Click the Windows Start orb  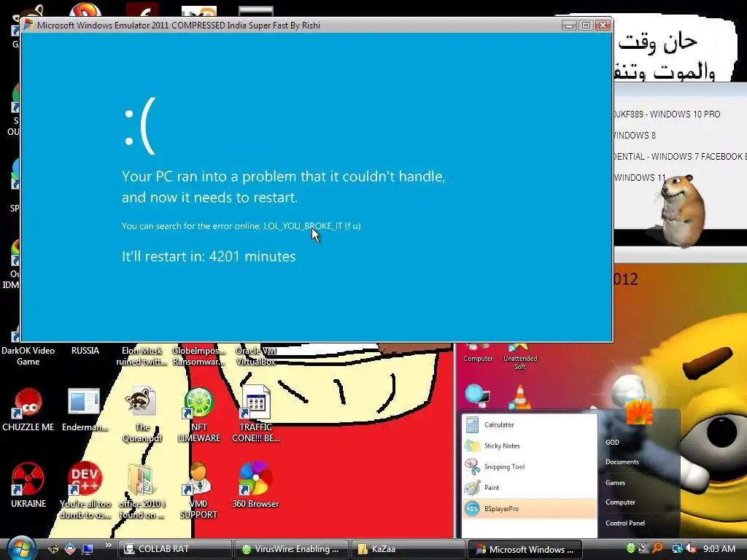coord(21,548)
